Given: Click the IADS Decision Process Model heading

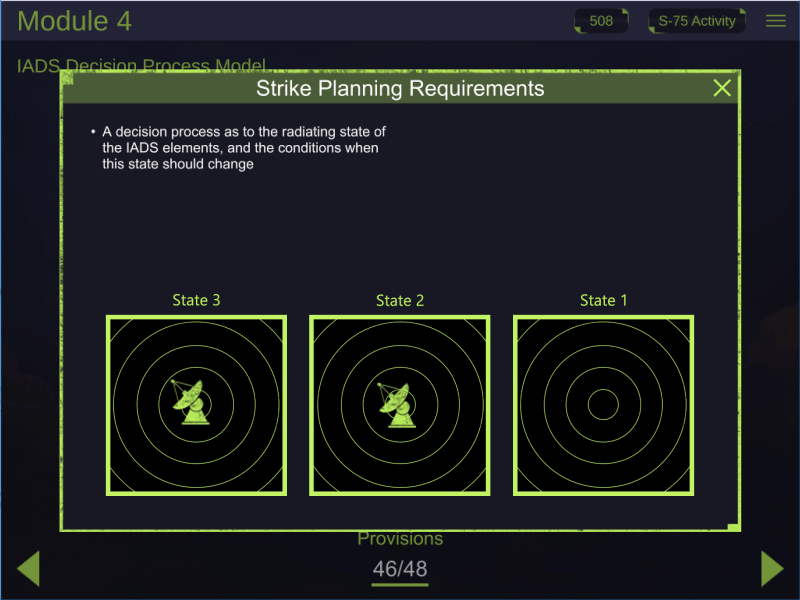Looking at the screenshot, I should 141,65.
